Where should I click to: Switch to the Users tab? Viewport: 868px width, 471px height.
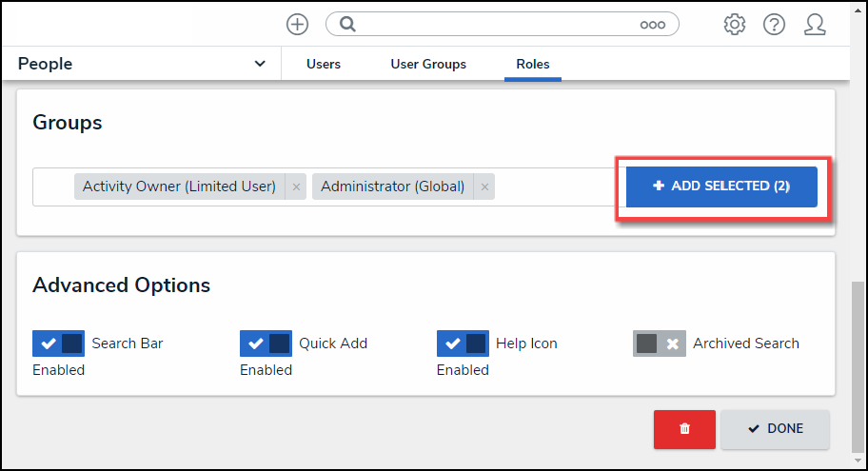point(324,64)
